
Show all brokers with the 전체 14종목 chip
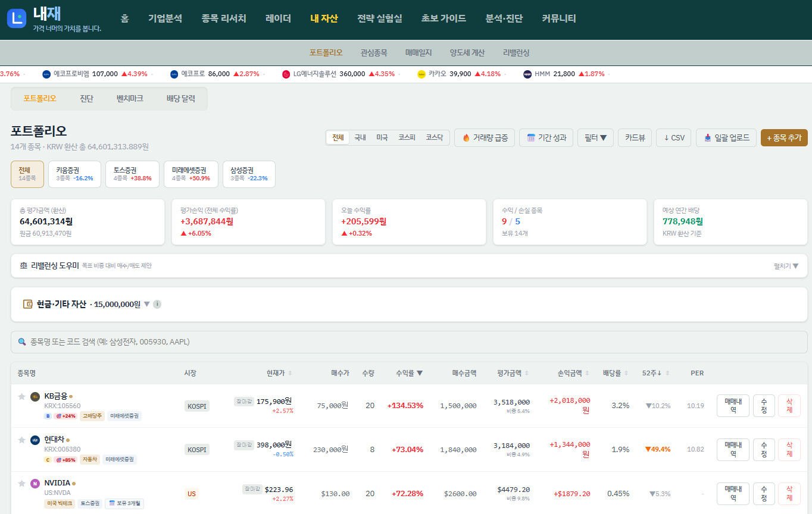click(27, 174)
